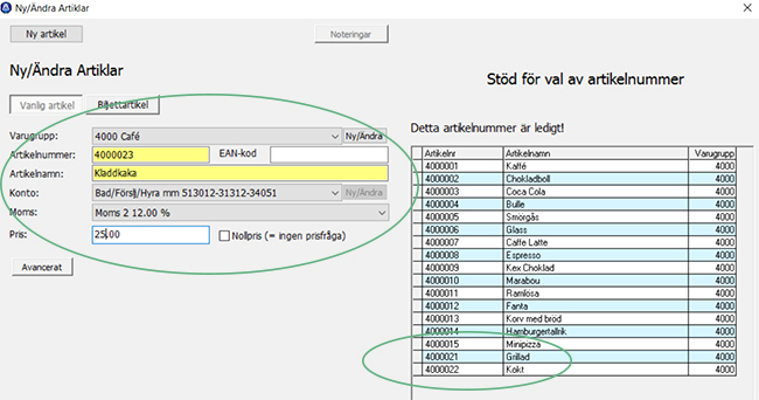This screenshot has width=759, height=400.
Task: Select table row Chokladboll
Action: [574, 179]
